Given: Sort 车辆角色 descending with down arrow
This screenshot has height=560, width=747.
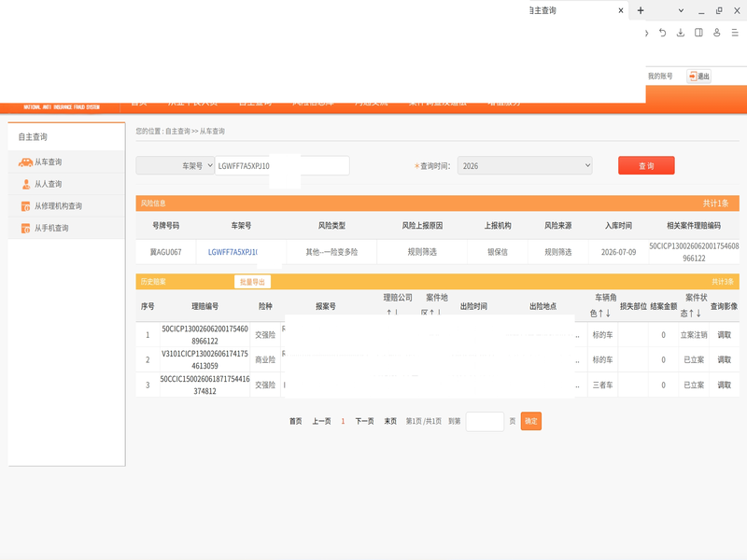Looking at the screenshot, I should click(608, 314).
